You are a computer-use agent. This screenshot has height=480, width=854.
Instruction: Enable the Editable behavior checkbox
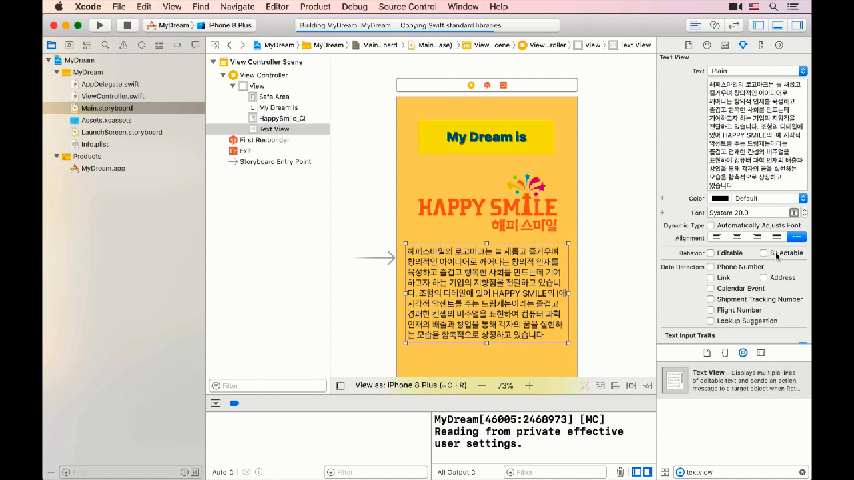[710, 253]
